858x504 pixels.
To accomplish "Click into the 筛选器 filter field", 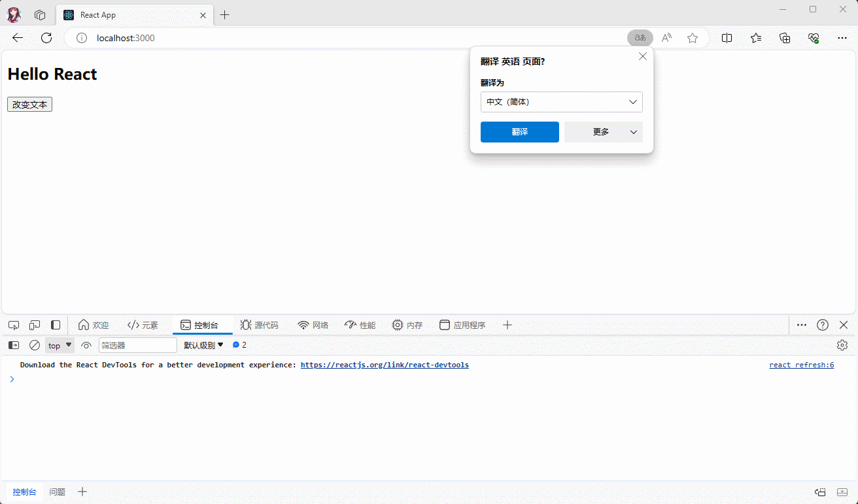I will (137, 345).
